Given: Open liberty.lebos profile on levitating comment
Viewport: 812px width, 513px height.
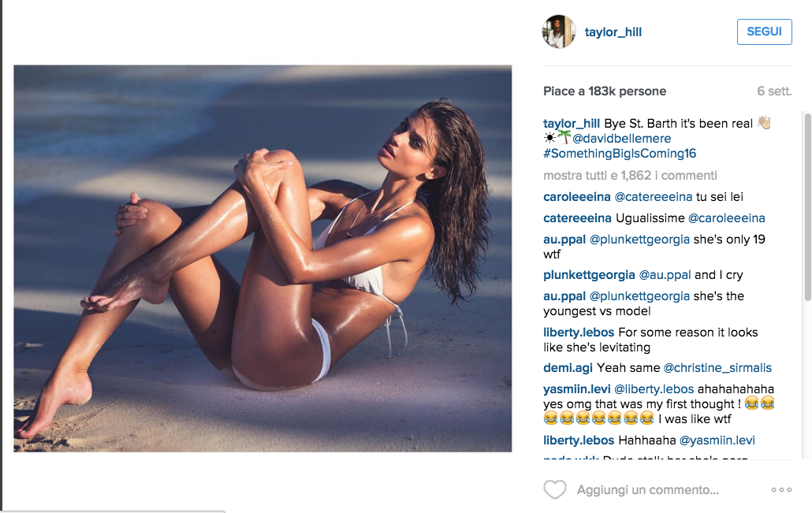Looking at the screenshot, I should pyautogui.click(x=579, y=333).
